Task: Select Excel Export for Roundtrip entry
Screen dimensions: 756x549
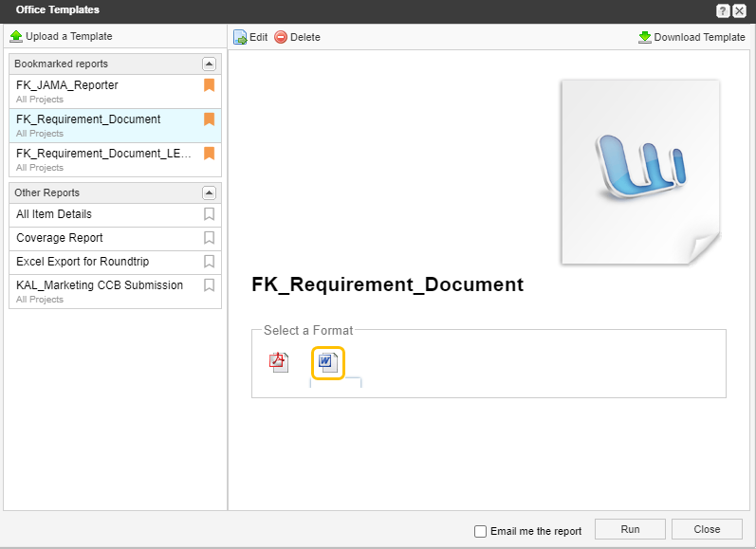Action: 115,262
